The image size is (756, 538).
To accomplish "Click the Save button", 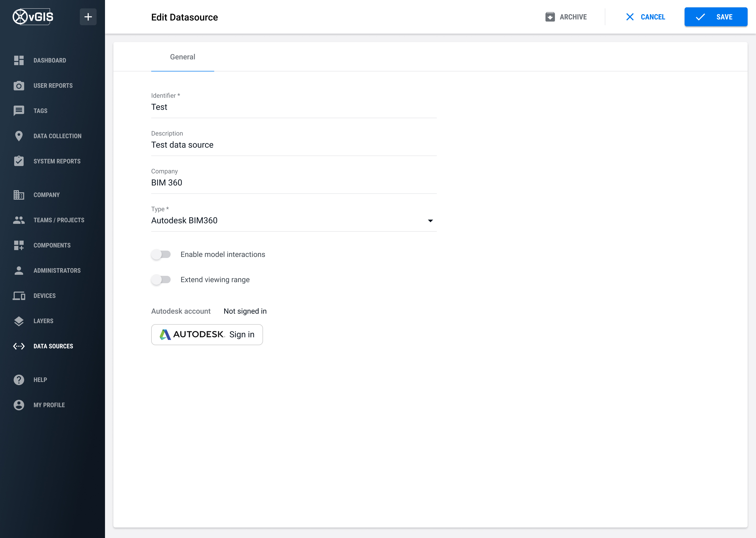I will point(716,17).
